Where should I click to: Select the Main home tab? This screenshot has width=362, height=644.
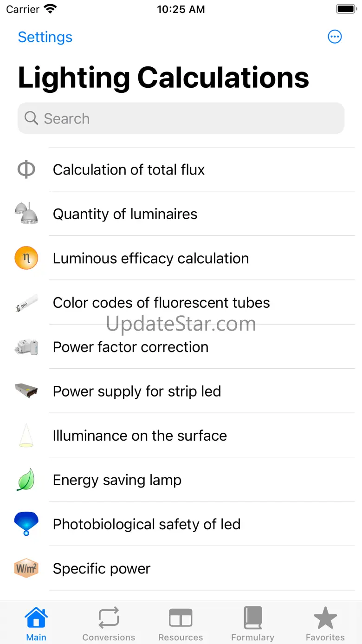click(x=36, y=624)
